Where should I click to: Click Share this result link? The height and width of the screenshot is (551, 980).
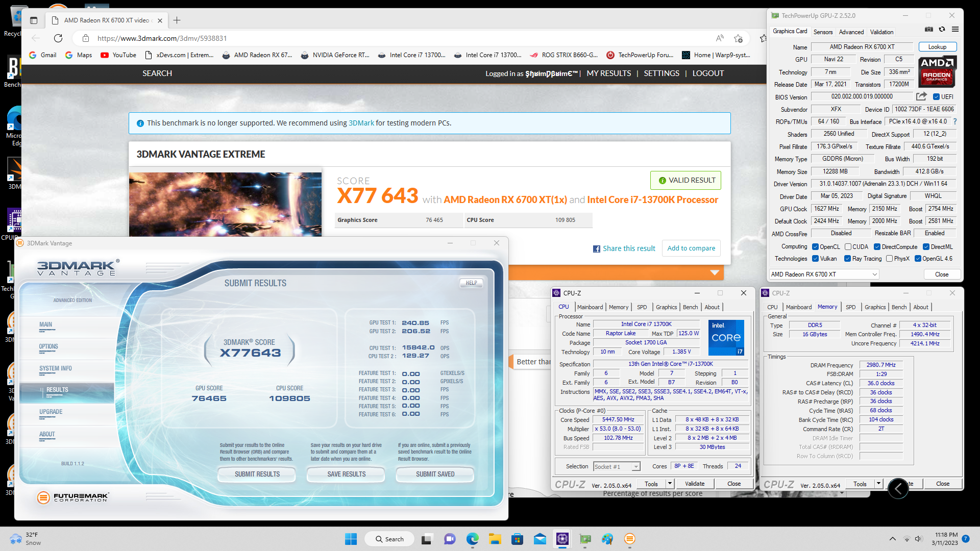pyautogui.click(x=629, y=248)
